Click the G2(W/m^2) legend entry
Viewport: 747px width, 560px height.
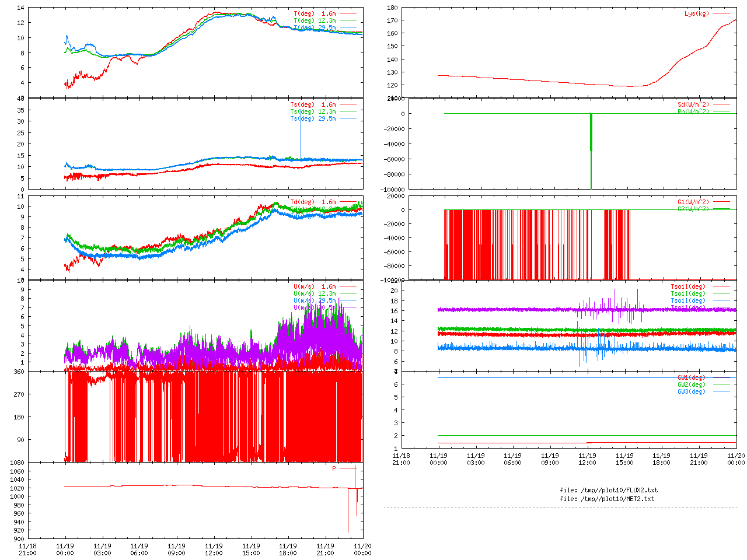[703, 209]
